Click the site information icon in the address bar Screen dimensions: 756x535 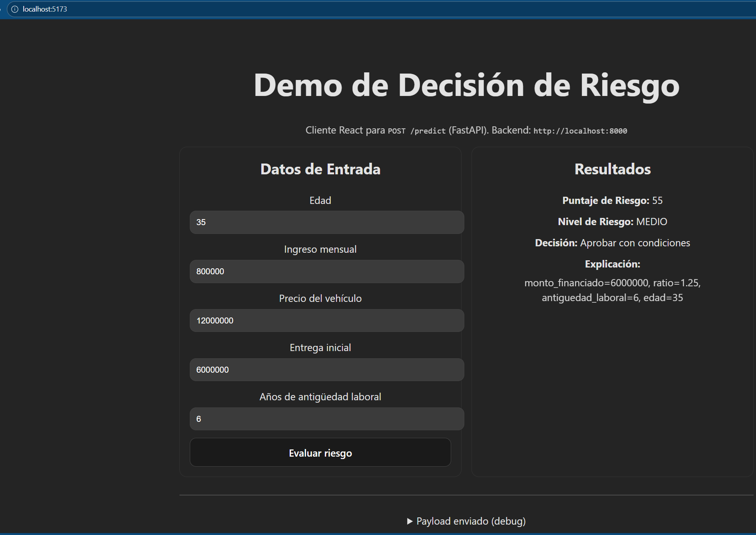15,9
